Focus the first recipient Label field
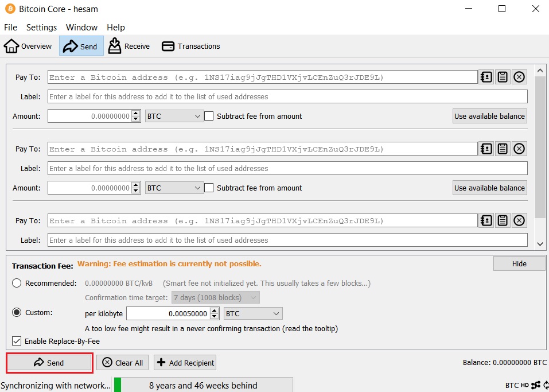The image size is (549, 392). click(287, 96)
